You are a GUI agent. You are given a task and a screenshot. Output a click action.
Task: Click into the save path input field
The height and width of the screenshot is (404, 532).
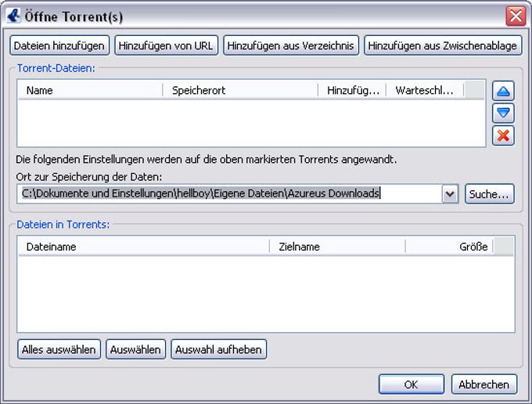[229, 194]
